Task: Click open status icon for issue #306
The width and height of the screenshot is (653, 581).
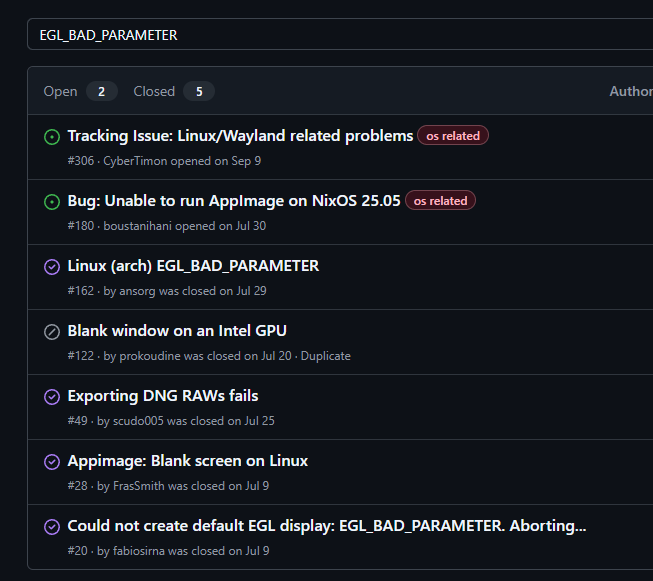Action: click(x=52, y=137)
